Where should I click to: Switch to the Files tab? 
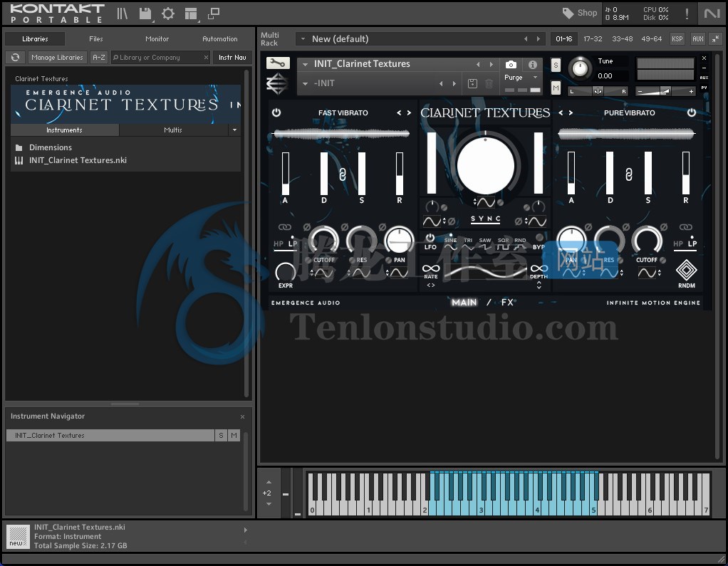[96, 39]
